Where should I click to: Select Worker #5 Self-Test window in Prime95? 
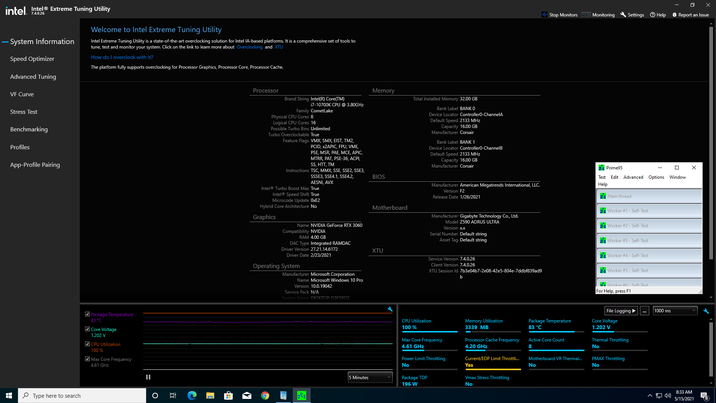[x=649, y=270]
